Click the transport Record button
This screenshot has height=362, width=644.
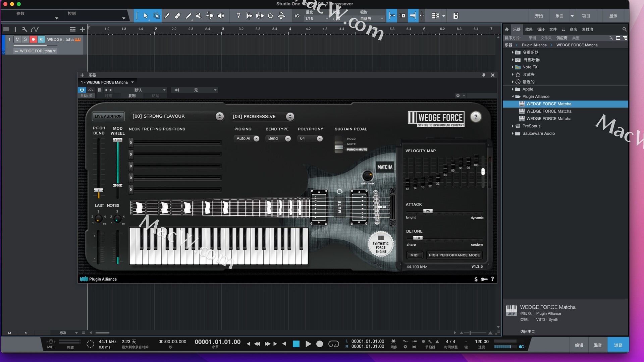click(x=320, y=344)
